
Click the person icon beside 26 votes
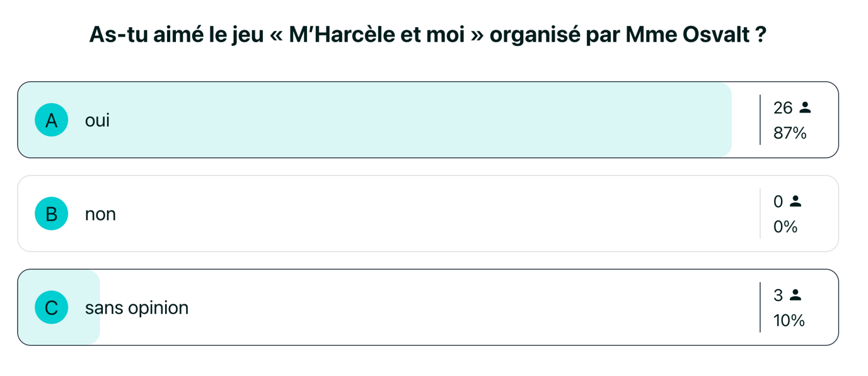pos(805,108)
